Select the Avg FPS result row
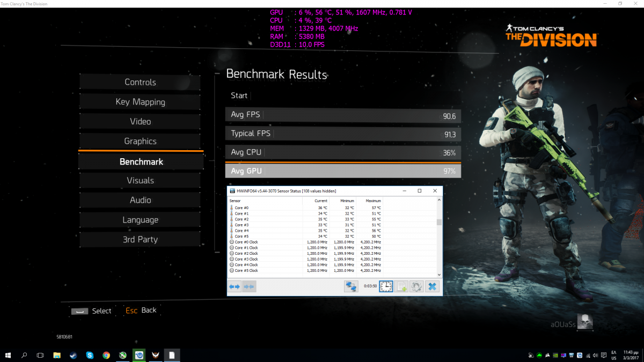 coord(343,115)
